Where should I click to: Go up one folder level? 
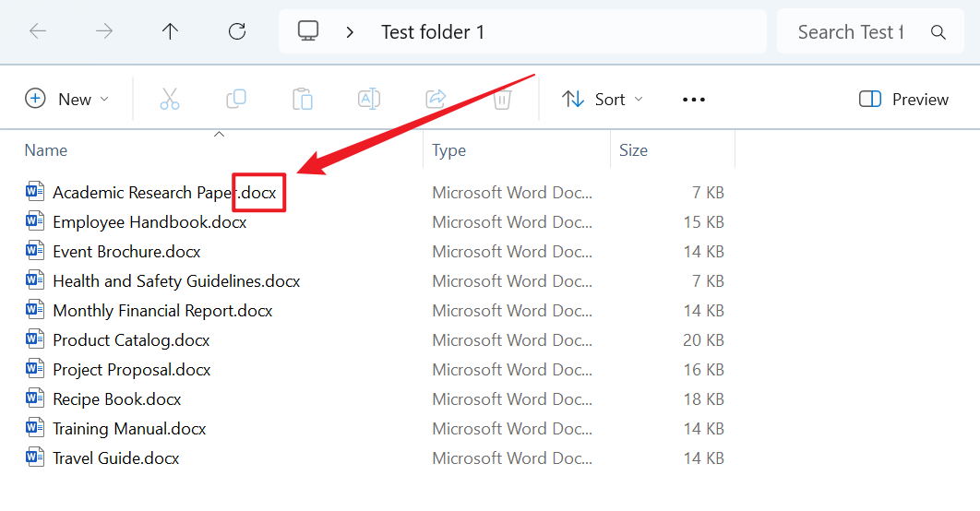click(x=170, y=31)
